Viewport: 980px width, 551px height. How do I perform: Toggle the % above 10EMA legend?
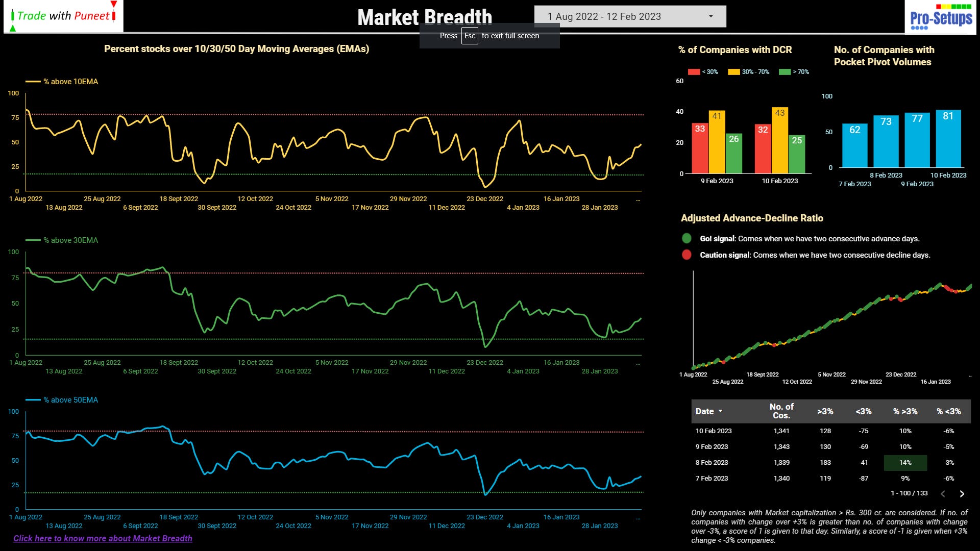pyautogui.click(x=62, y=82)
